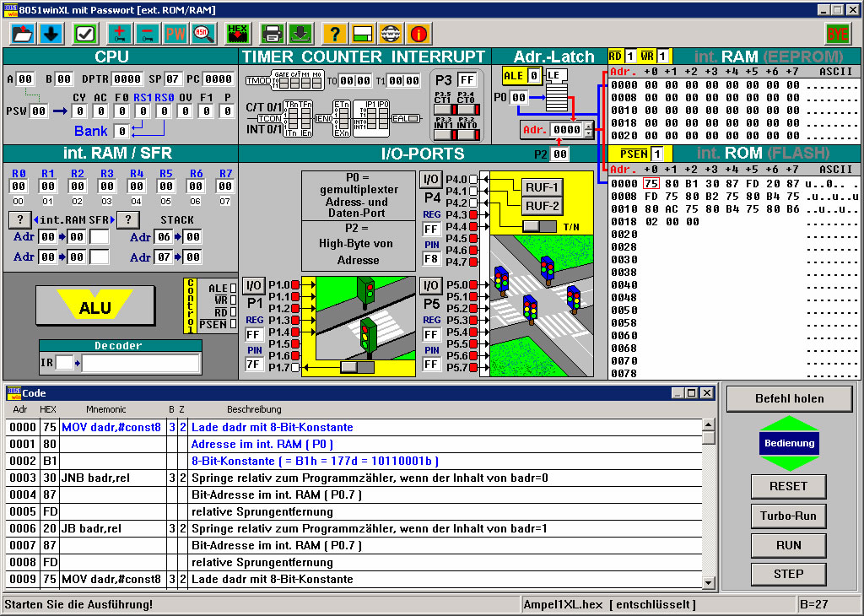864x616 pixels.
Task: Click the ASM magnifier search icon
Action: click(202, 34)
